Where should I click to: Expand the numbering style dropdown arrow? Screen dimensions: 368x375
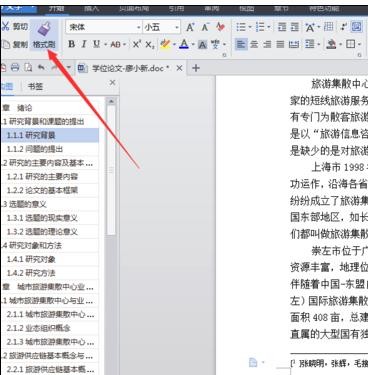pyautogui.click(x=269, y=28)
